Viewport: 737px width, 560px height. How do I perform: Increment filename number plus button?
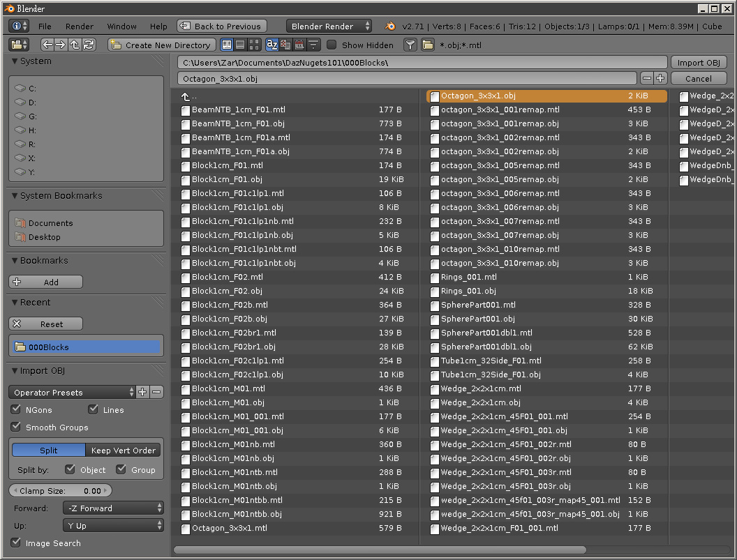[x=660, y=79]
